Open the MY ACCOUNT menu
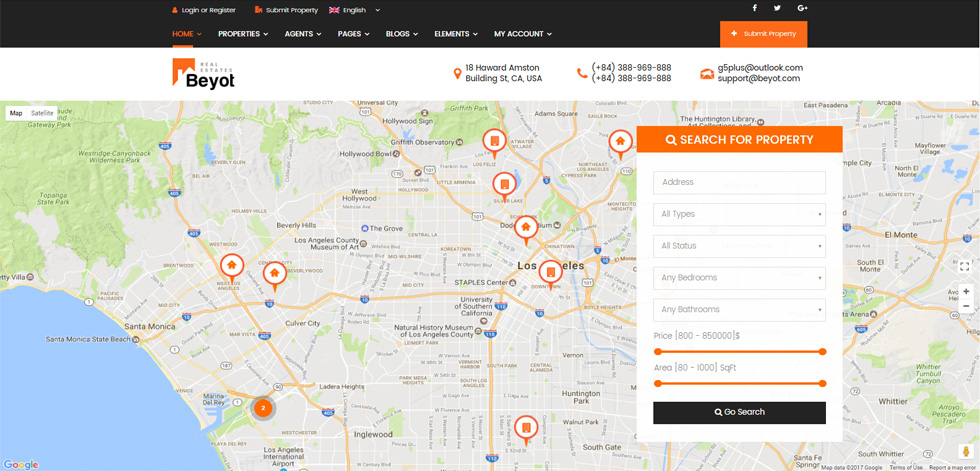Viewport: 980px width, 471px height. point(523,34)
